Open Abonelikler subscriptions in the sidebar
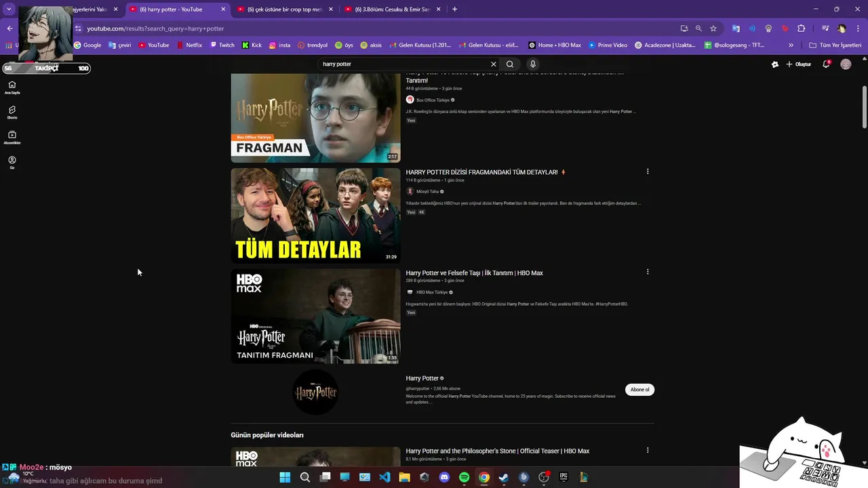Viewport: 868px width, 488px height. 12,138
